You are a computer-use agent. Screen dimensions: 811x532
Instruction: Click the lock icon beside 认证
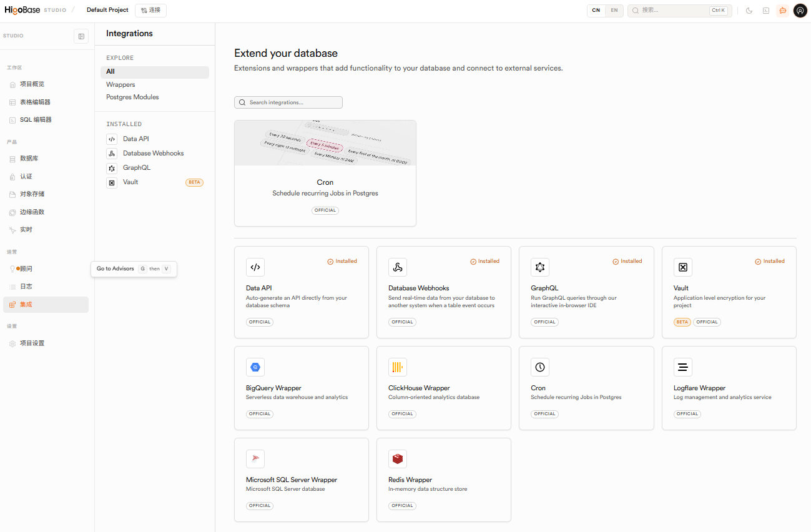click(12, 177)
